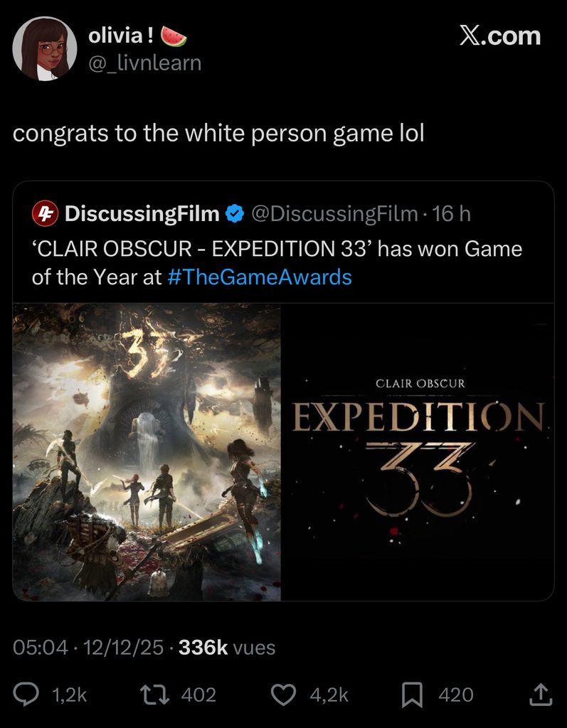Open the Expedition 33 title logo image
567x728 pixels.
[x=418, y=452]
